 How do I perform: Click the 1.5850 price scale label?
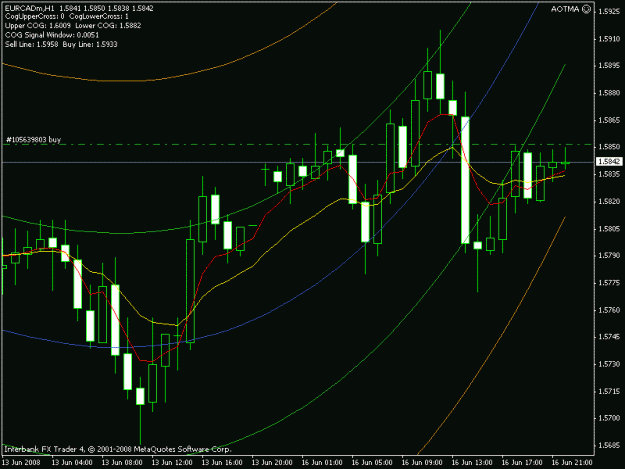[609, 147]
